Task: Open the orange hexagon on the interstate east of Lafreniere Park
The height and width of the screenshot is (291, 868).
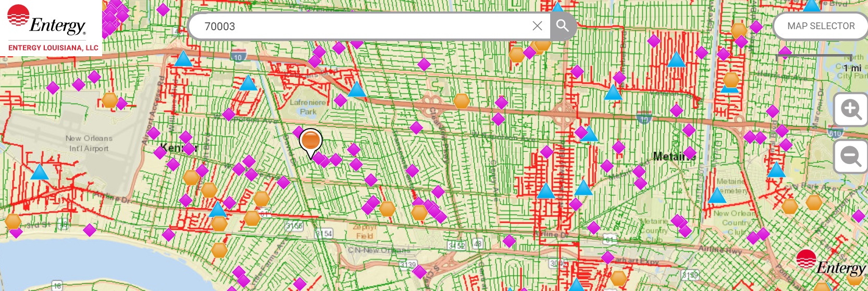Action: coord(462,100)
